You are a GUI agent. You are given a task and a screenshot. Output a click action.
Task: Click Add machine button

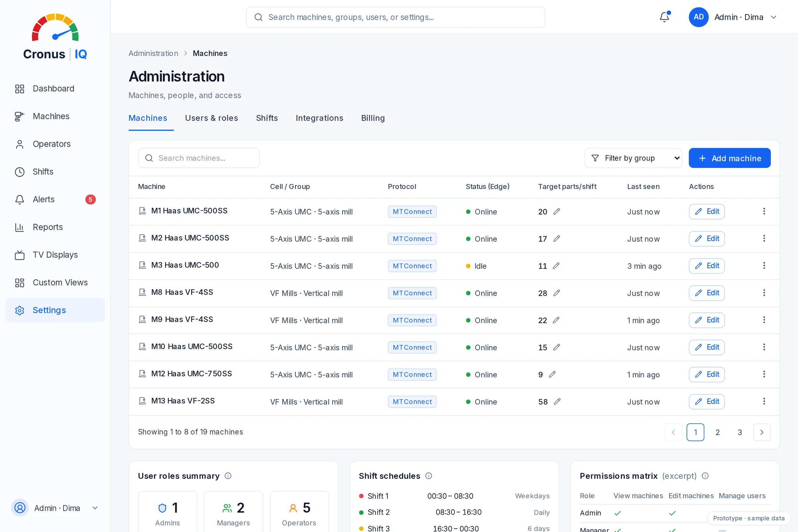tap(730, 158)
